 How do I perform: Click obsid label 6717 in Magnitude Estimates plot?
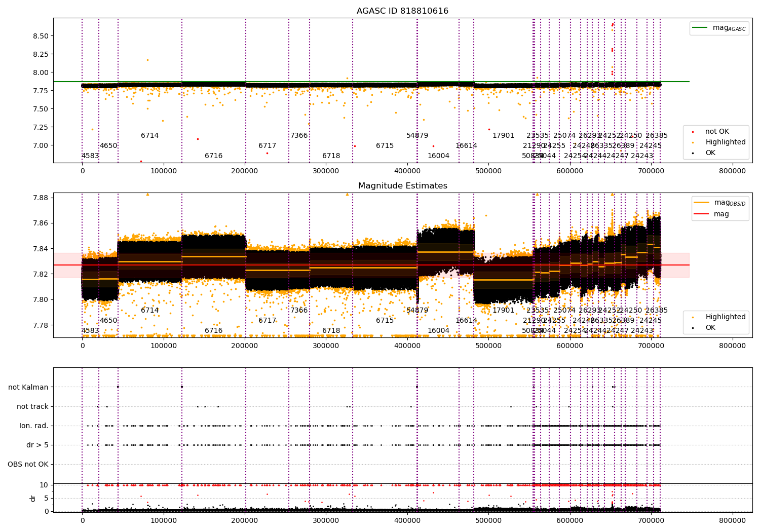pos(268,321)
